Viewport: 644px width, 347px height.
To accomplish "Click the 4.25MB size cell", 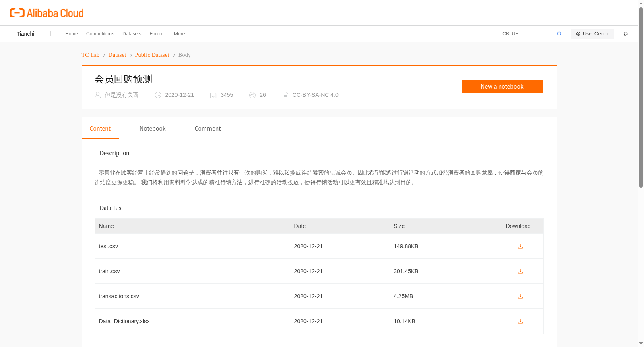I will [x=403, y=296].
